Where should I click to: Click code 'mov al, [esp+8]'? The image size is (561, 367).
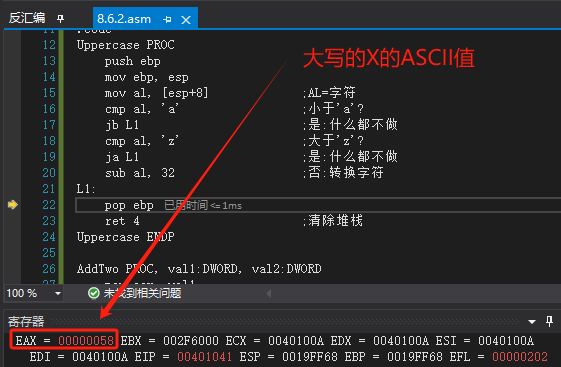[156, 93]
